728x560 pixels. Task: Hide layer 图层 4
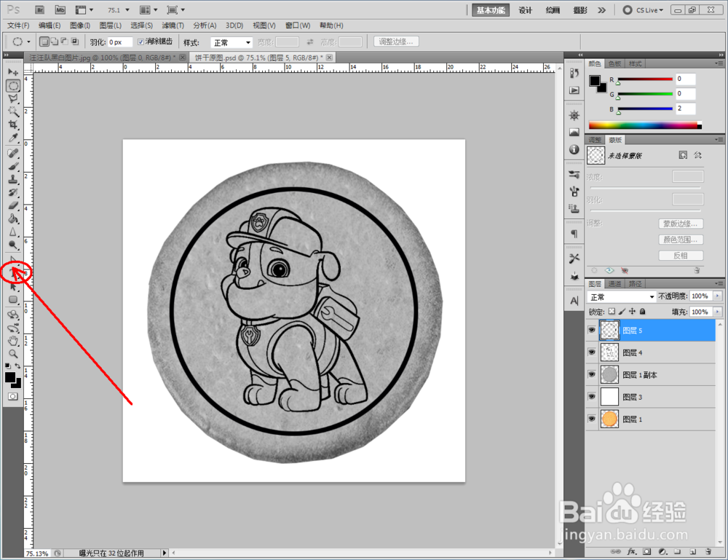coord(591,352)
